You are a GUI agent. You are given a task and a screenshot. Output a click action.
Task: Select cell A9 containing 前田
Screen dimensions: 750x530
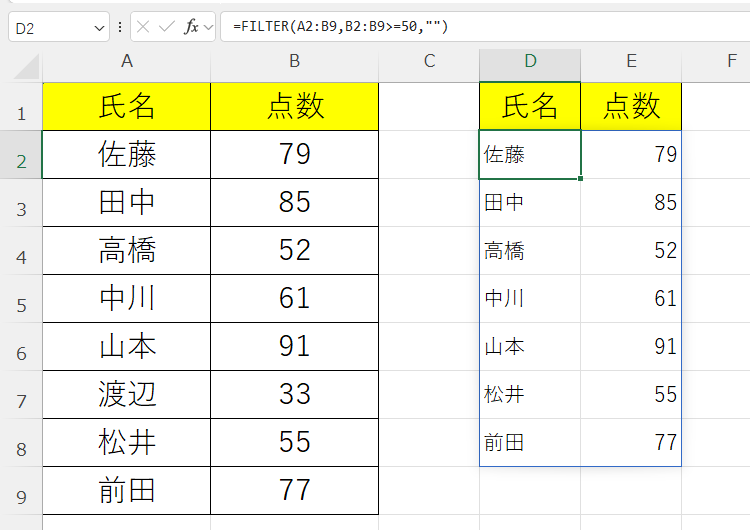click(x=127, y=491)
